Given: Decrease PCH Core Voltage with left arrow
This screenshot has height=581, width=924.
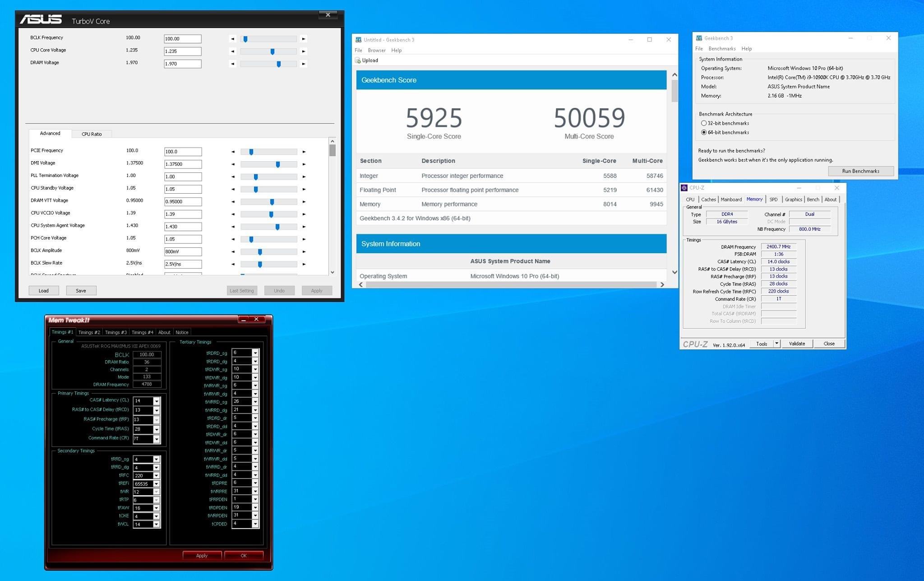Looking at the screenshot, I should tap(233, 239).
